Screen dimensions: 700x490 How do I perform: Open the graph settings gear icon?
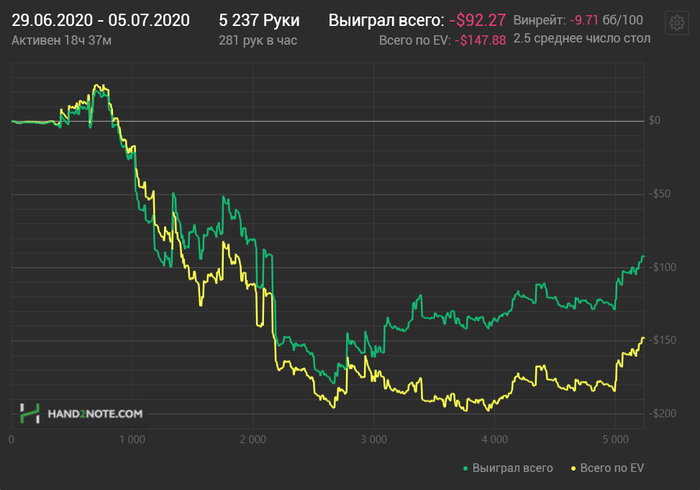pyautogui.click(x=677, y=23)
